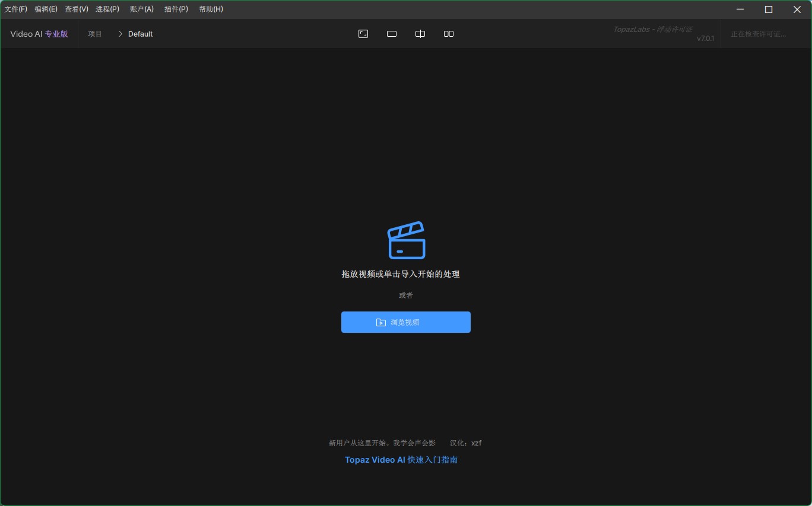Open the 插件(P) menu
Screen dimensions: 812x506
click(x=176, y=9)
